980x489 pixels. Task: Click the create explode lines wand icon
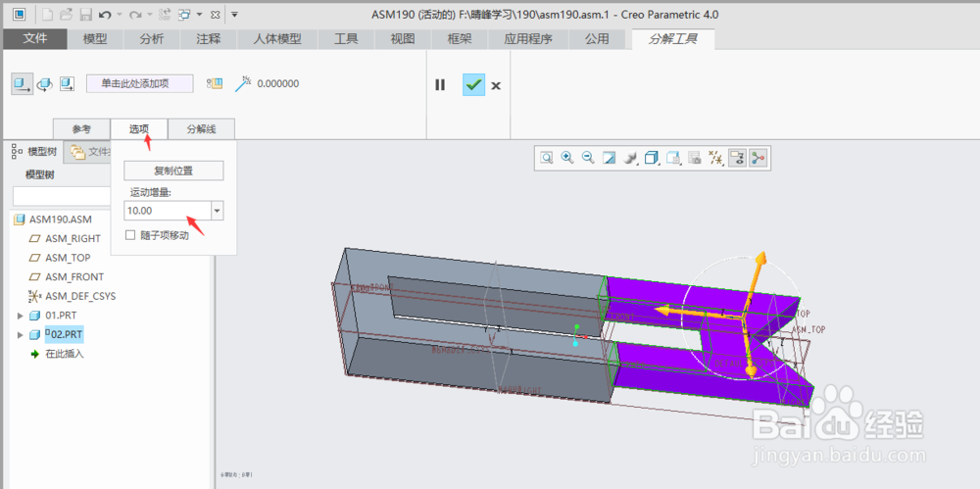pyautogui.click(x=242, y=84)
